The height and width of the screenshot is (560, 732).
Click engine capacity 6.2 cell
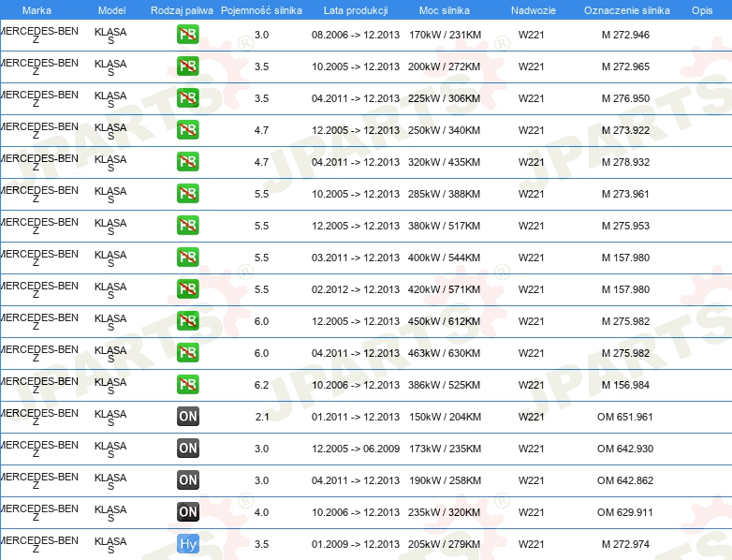[x=261, y=384]
